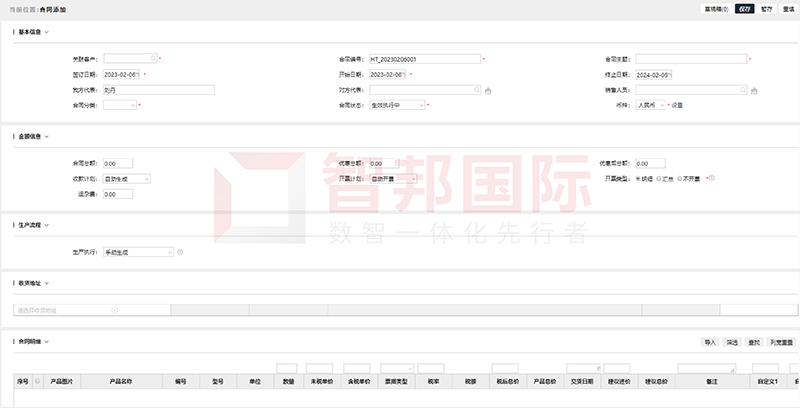Viewport: 800px width, 408px height.
Task: Open the 票据类型 batch dropdown above table
Action: click(x=397, y=368)
